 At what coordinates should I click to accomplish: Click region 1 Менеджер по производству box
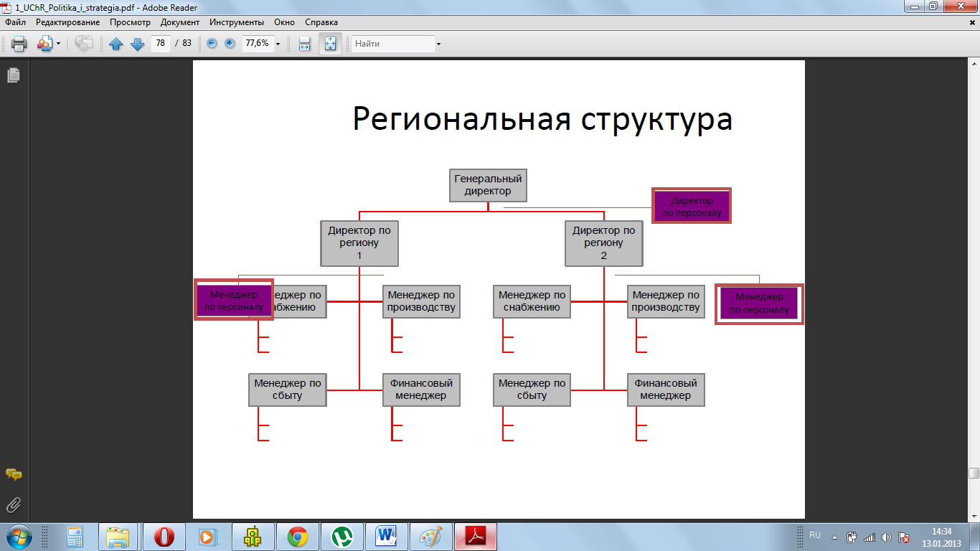[421, 301]
